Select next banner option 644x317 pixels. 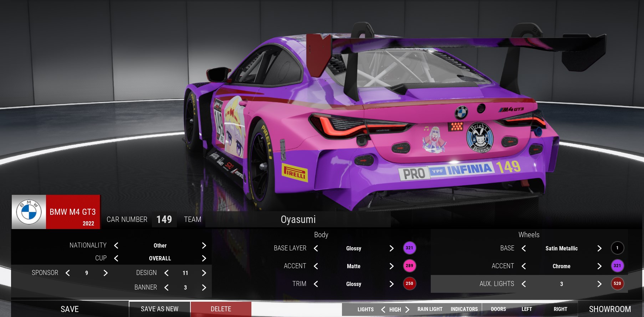(204, 287)
